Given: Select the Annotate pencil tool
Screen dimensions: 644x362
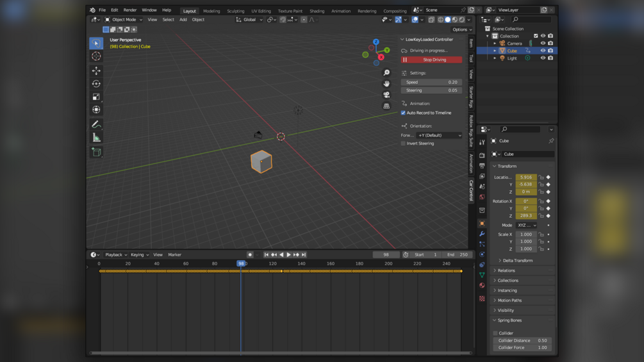Looking at the screenshot, I should coord(96,124).
